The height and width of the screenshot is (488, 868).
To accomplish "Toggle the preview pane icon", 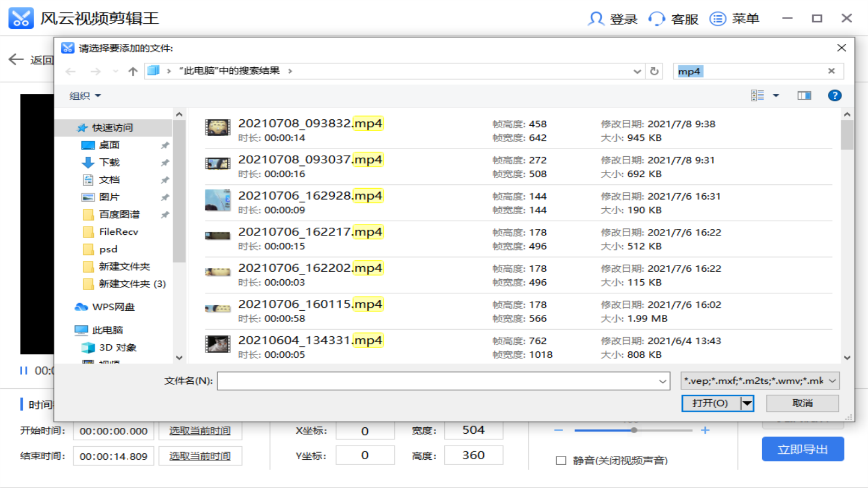I will [x=804, y=95].
